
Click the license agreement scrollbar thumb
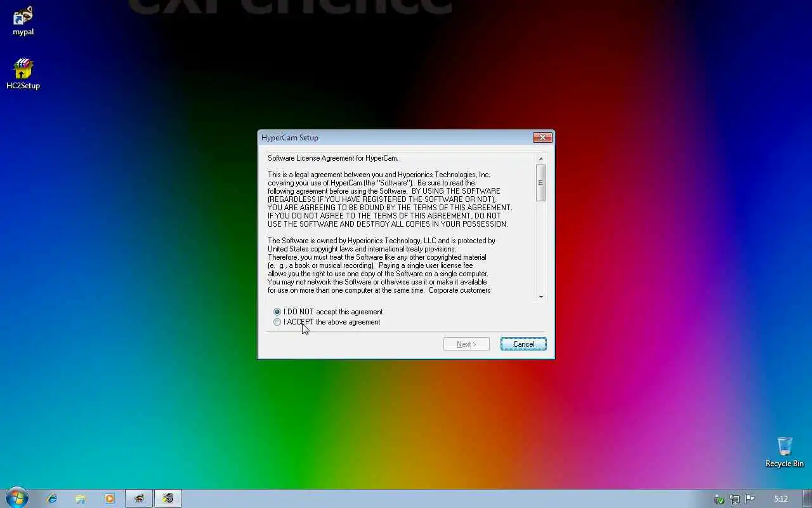pyautogui.click(x=541, y=183)
